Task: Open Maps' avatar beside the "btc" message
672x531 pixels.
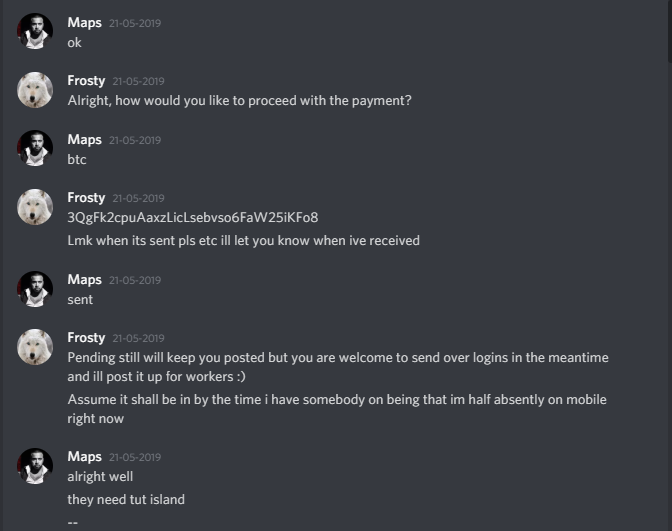Action: (35, 148)
